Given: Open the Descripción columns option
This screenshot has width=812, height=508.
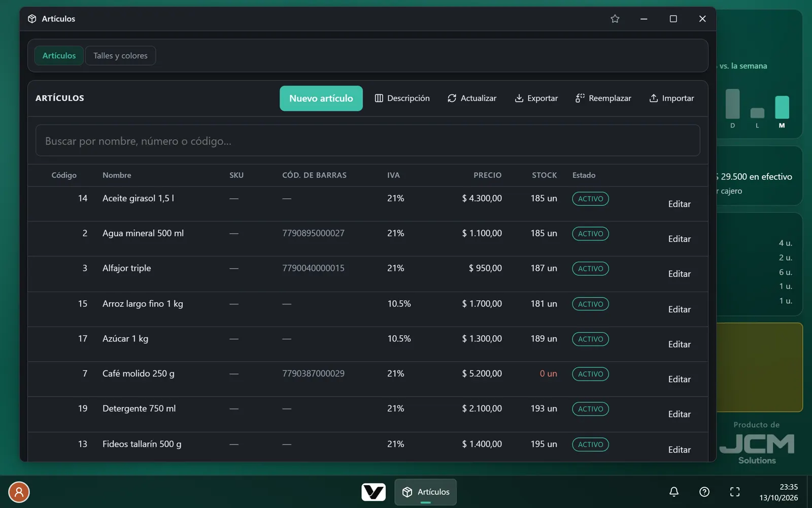Looking at the screenshot, I should tap(402, 99).
